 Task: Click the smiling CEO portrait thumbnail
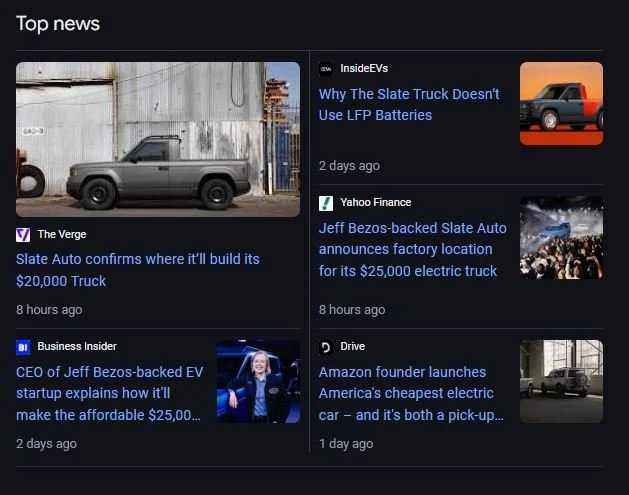tap(258, 381)
